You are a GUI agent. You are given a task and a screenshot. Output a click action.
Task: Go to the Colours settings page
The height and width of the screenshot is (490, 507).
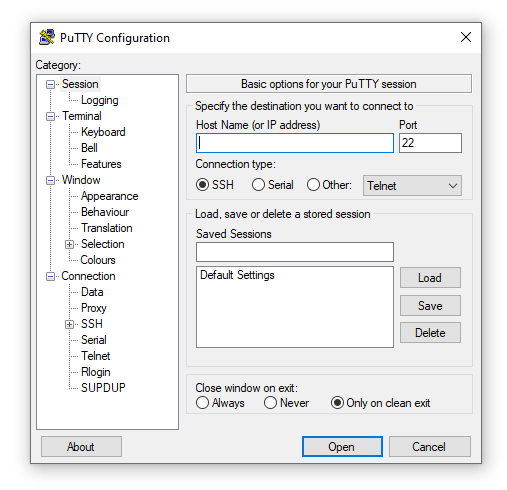coord(98,260)
